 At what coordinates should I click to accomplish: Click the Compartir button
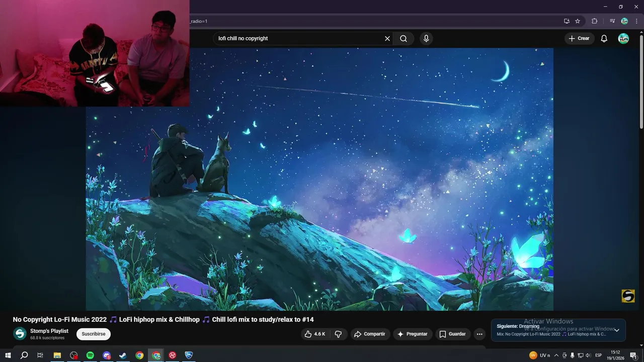tap(369, 334)
